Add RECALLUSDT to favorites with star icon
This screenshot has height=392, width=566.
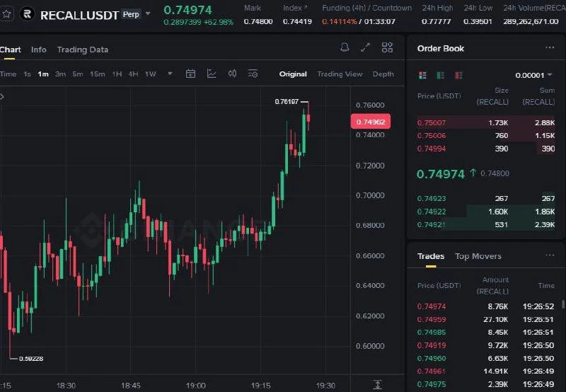[x=6, y=14]
